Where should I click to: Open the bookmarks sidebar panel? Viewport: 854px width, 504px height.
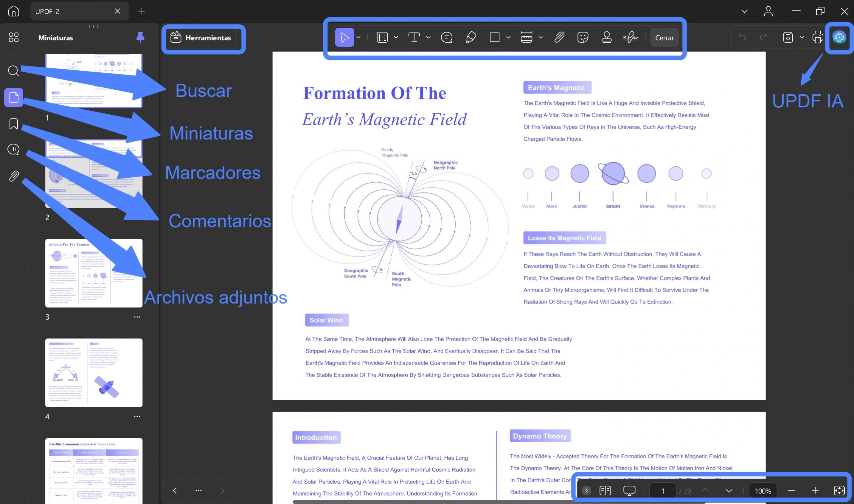[x=13, y=124]
